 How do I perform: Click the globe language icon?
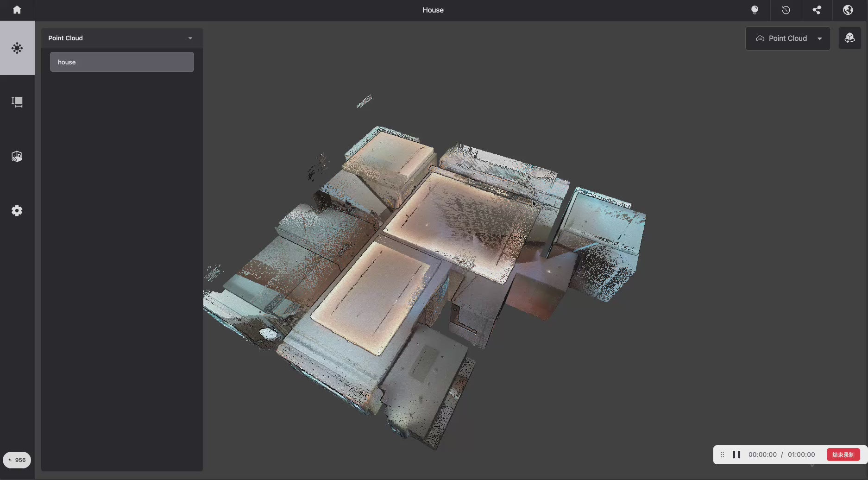click(848, 10)
